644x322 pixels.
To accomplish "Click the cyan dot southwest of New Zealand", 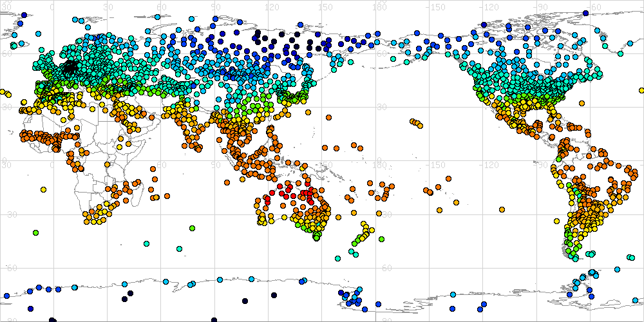I will click(337, 258).
